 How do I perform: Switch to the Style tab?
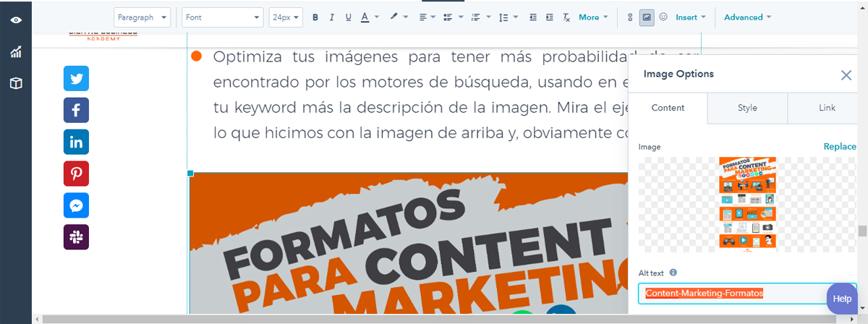tap(747, 108)
